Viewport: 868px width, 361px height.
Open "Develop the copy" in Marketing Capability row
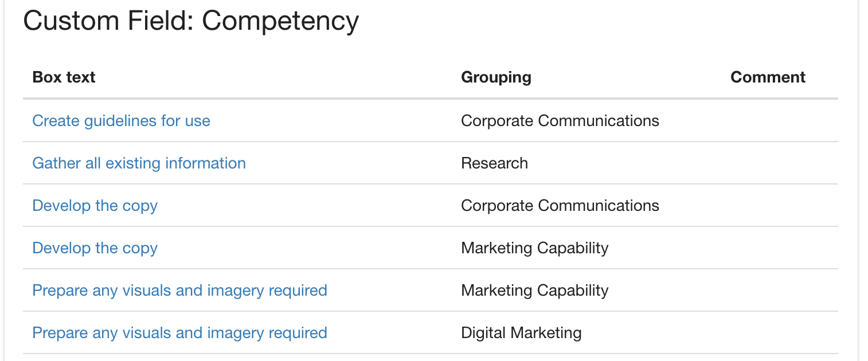(95, 248)
